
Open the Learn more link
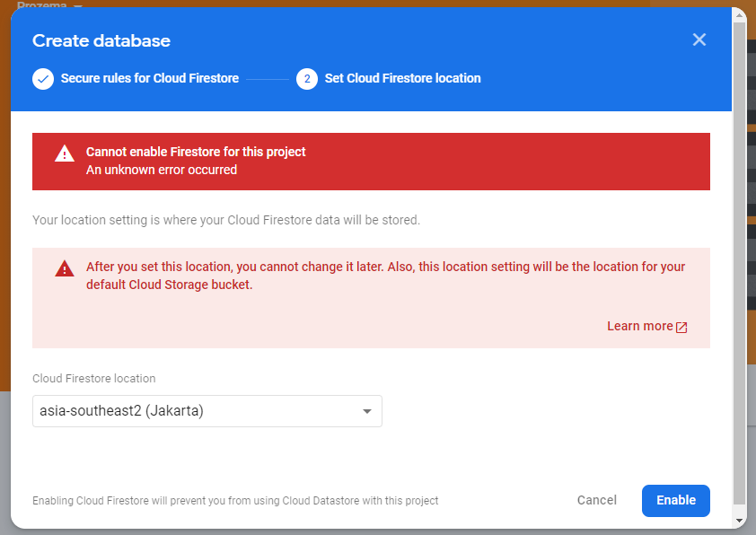coord(639,326)
